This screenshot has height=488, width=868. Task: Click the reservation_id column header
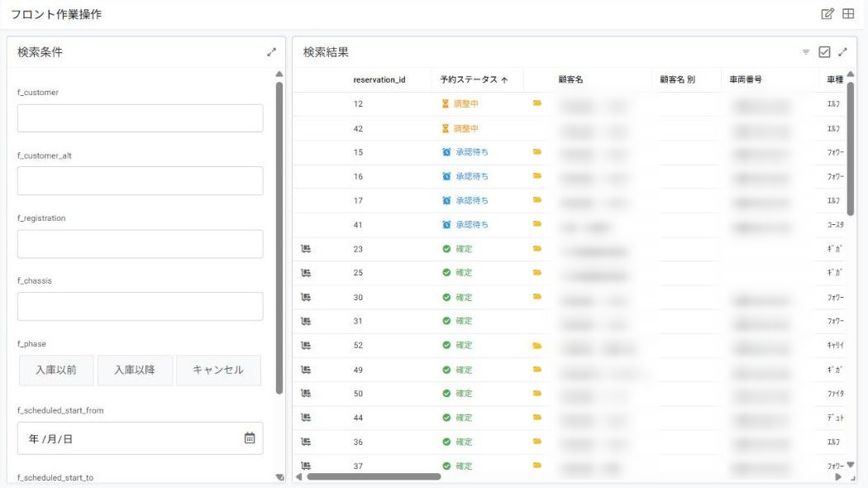379,79
